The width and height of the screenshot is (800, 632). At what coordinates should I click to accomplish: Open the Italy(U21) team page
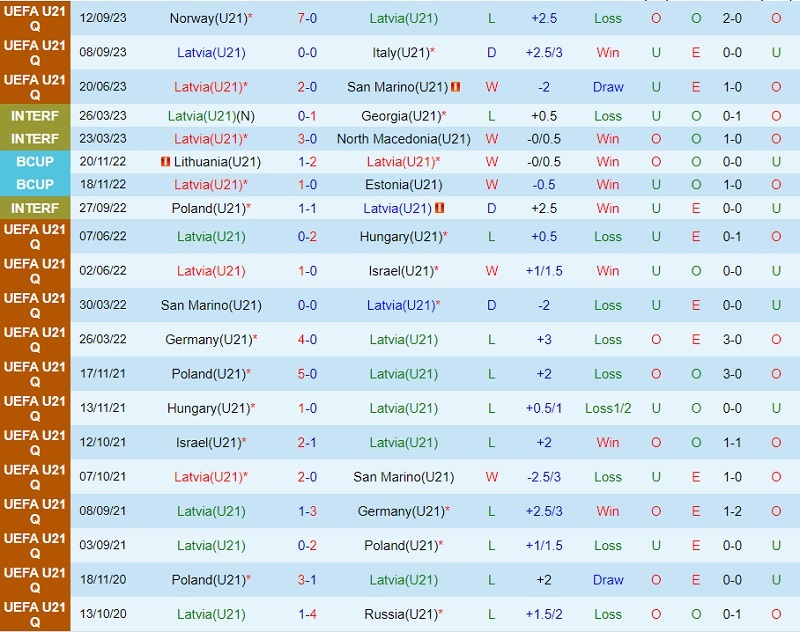click(401, 52)
